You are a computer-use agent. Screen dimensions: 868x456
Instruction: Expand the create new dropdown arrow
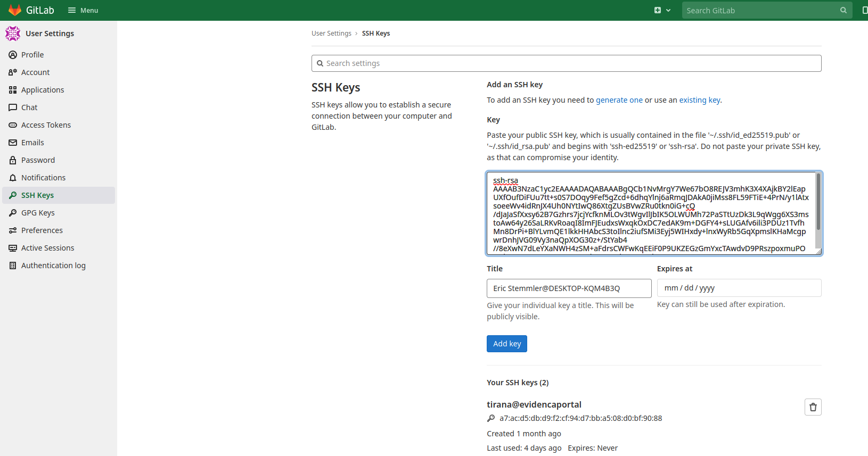coord(668,10)
